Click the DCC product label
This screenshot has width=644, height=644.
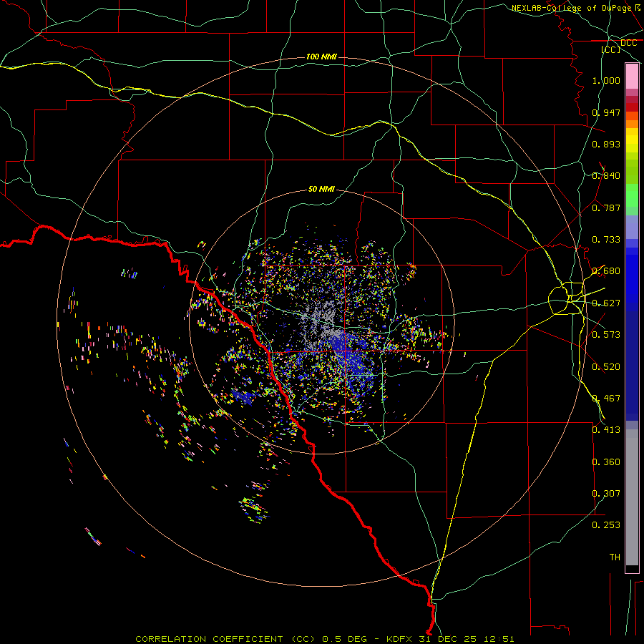pos(628,43)
